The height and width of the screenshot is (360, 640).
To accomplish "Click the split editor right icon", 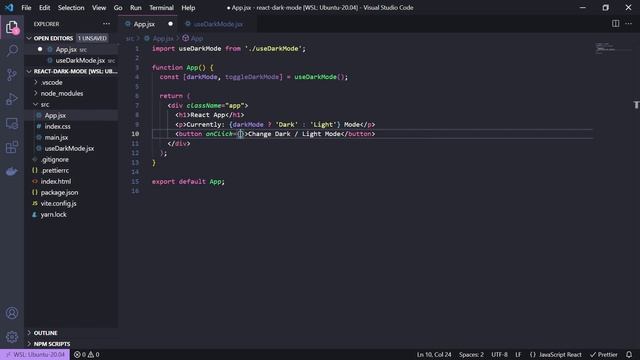I will click(615, 24).
